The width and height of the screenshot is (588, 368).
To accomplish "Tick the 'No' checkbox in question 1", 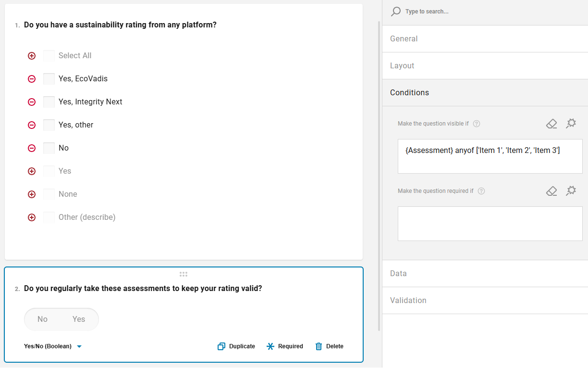I will point(49,148).
